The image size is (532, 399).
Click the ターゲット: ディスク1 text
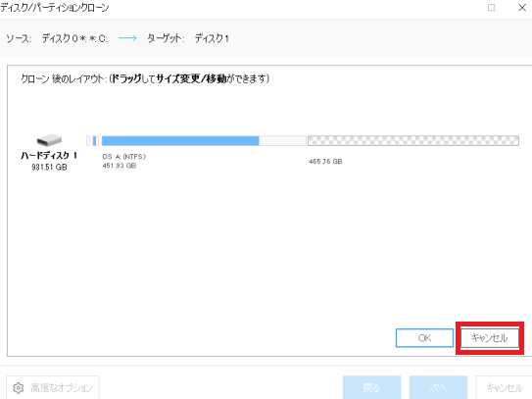[x=188, y=38]
